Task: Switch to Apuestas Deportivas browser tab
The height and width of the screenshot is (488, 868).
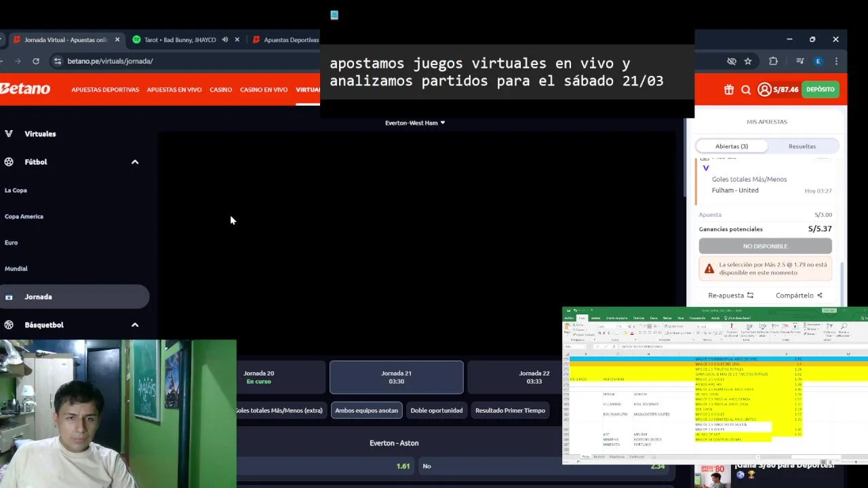Action: (285, 40)
